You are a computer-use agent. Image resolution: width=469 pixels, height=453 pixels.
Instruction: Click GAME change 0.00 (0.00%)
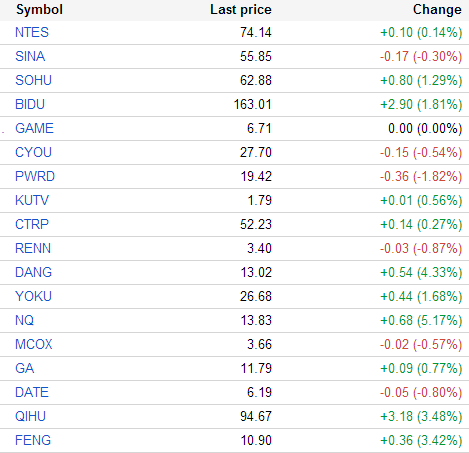[x=425, y=128]
